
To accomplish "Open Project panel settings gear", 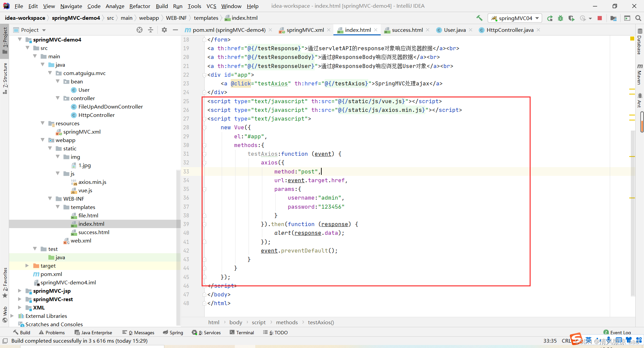I will pos(164,30).
